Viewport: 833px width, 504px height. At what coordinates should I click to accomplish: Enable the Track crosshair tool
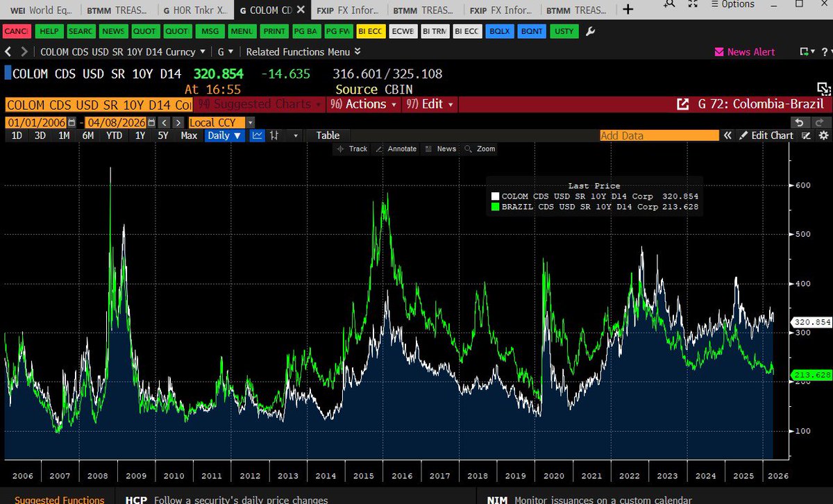tap(352, 149)
